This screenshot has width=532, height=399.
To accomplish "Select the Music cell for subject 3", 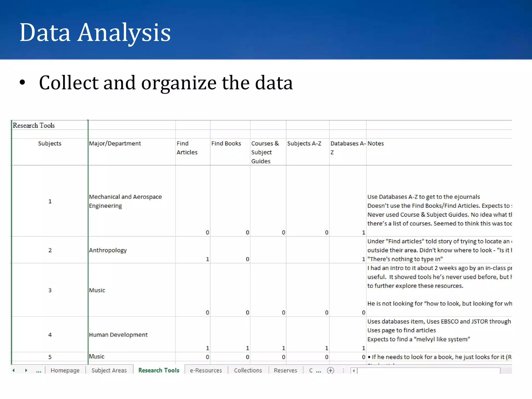I will point(132,290).
